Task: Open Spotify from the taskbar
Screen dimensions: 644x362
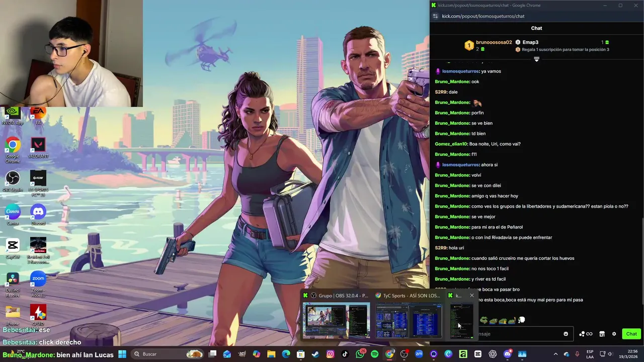Action: [374, 354]
